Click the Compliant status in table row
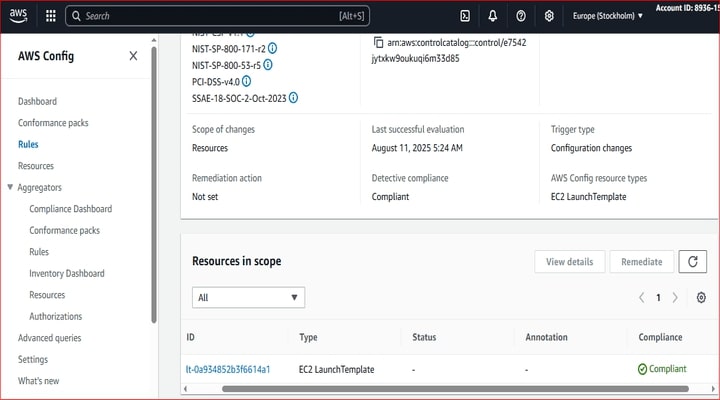 pyautogui.click(x=662, y=369)
